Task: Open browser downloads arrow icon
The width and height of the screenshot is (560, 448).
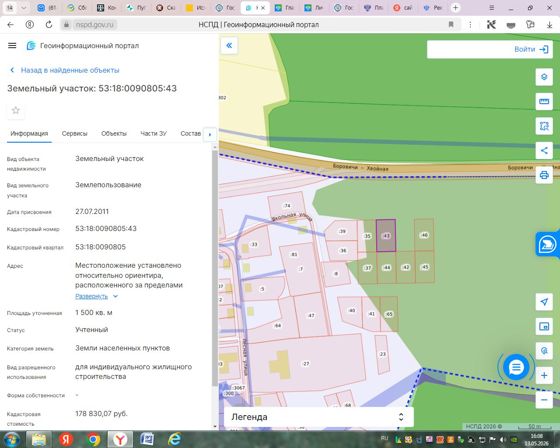Action: point(549,25)
